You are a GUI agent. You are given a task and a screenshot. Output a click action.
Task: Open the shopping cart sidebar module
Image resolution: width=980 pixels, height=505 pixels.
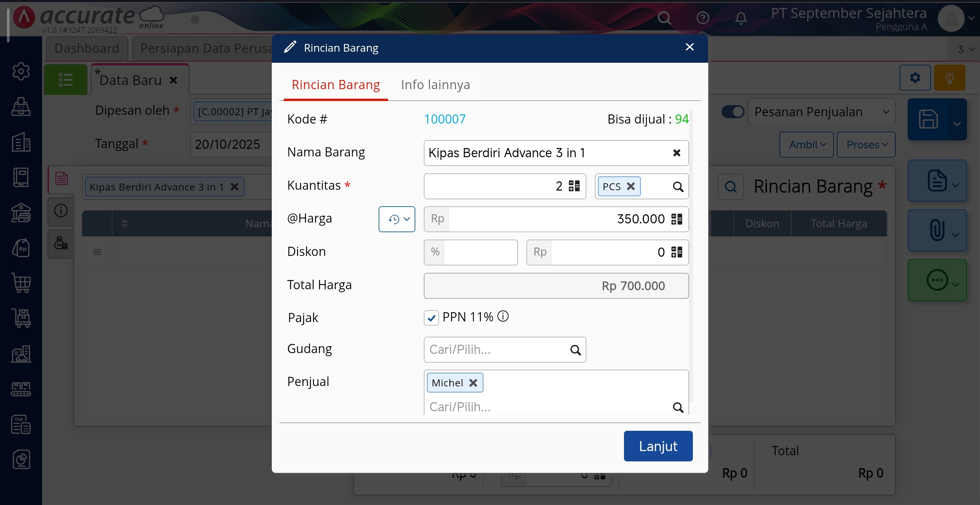pos(21,283)
